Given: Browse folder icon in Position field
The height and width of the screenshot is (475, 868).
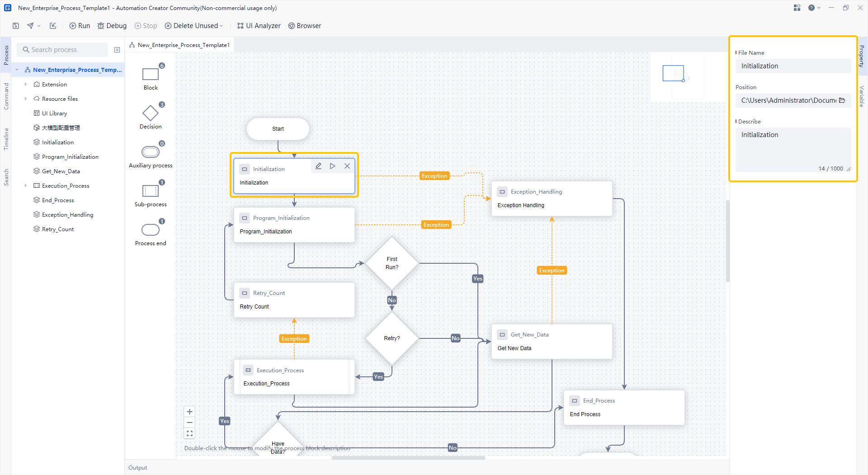Looking at the screenshot, I should [x=842, y=100].
